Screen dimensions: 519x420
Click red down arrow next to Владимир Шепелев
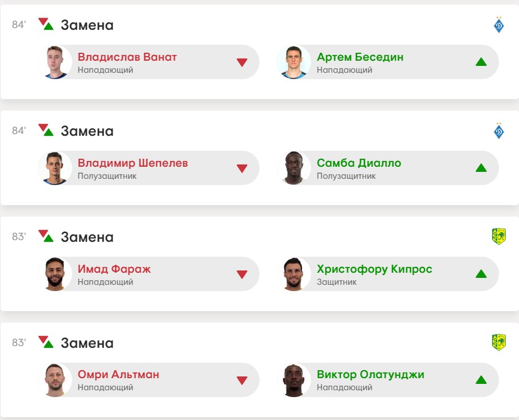pos(242,168)
